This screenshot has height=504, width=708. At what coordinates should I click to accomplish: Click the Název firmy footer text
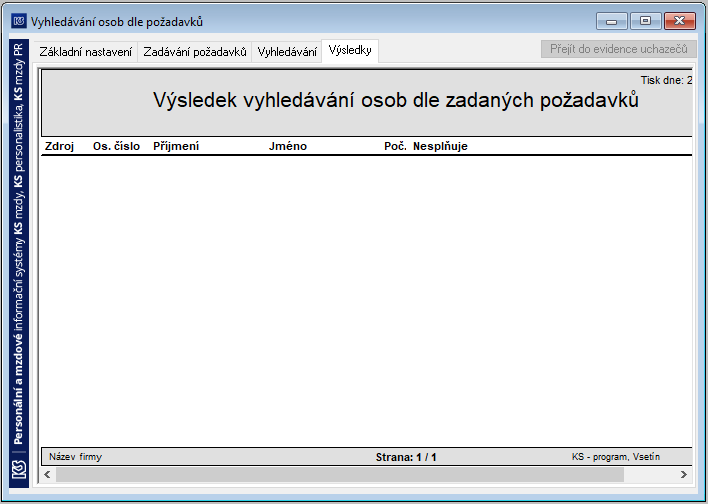coord(75,457)
